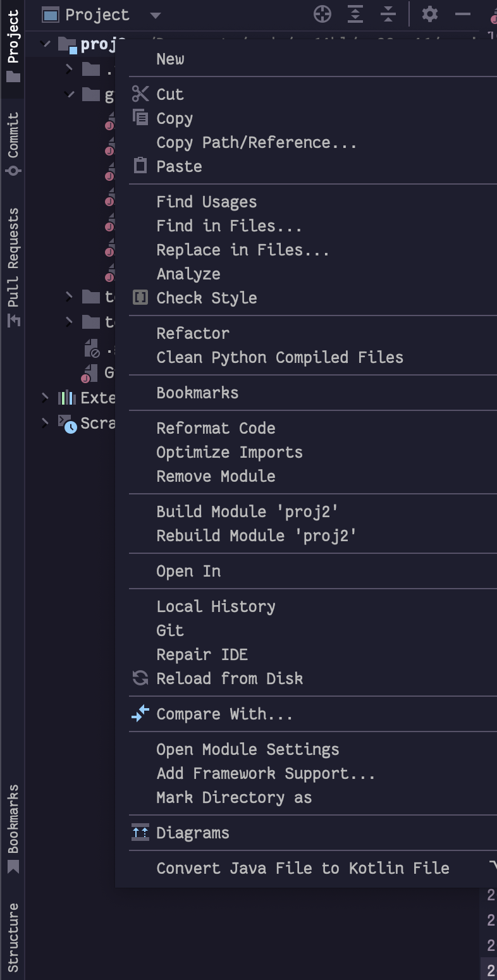Collapse the proj2 root folder
Image resolution: width=497 pixels, height=980 pixels.
(x=45, y=44)
